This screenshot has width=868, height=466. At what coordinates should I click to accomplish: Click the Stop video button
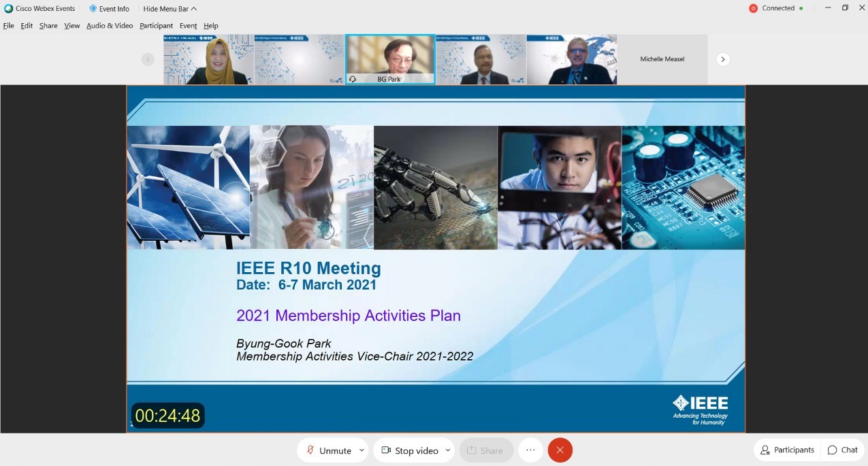(x=409, y=450)
